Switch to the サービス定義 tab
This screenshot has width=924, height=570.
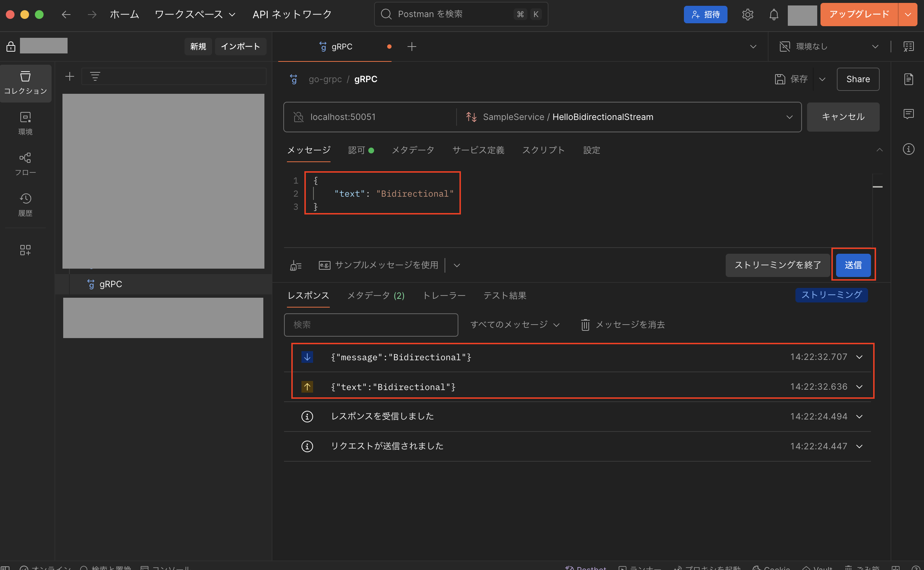point(478,150)
